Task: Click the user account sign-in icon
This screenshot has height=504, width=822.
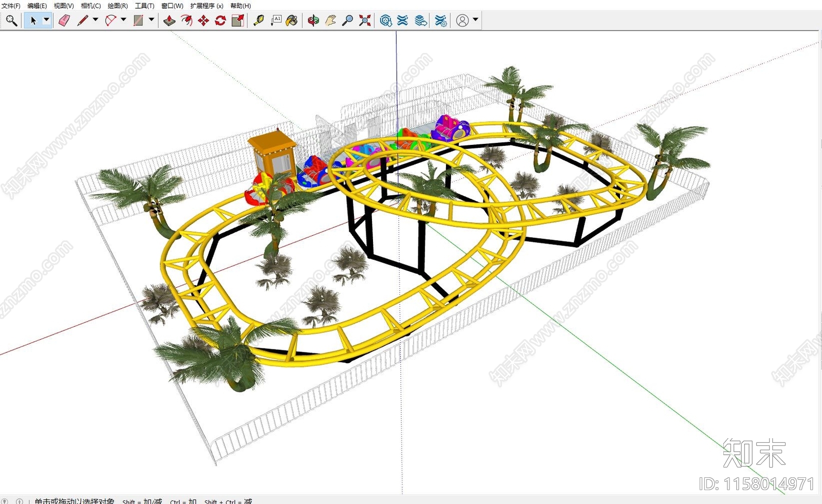Action: point(462,21)
